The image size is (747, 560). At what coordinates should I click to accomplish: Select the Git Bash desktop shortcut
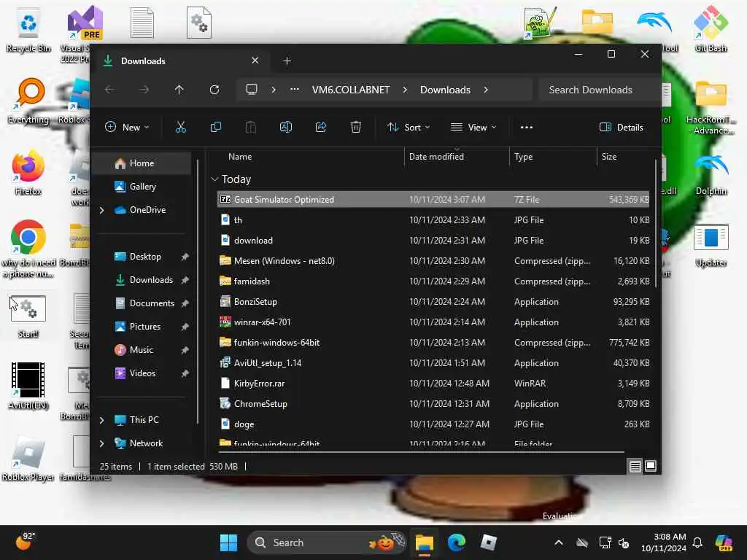(711, 28)
